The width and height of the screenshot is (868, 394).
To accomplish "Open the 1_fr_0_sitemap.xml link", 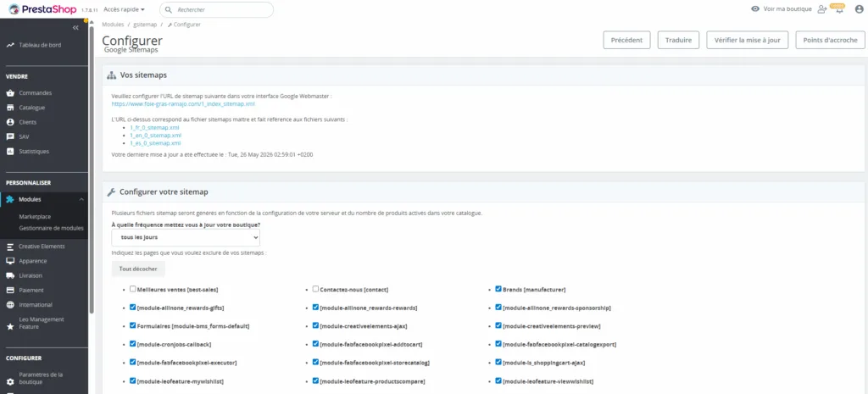I will pyautogui.click(x=154, y=127).
